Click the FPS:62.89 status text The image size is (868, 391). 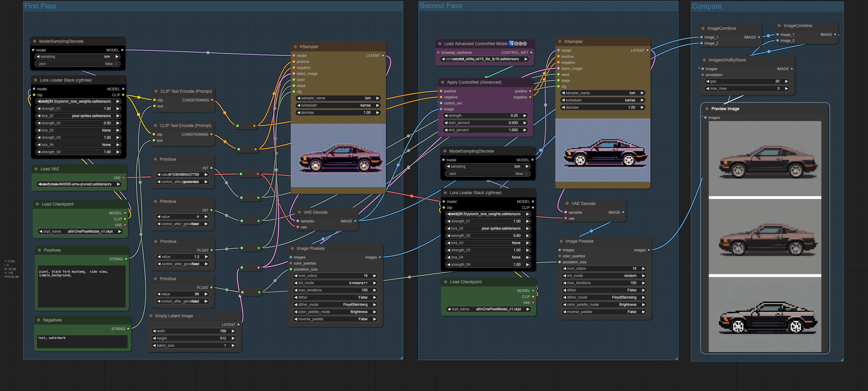tap(11, 277)
